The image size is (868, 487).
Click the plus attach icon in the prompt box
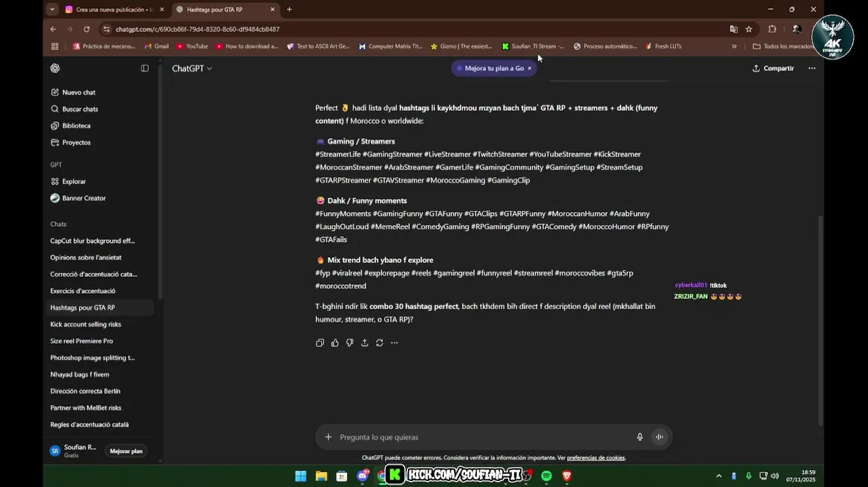click(x=328, y=437)
